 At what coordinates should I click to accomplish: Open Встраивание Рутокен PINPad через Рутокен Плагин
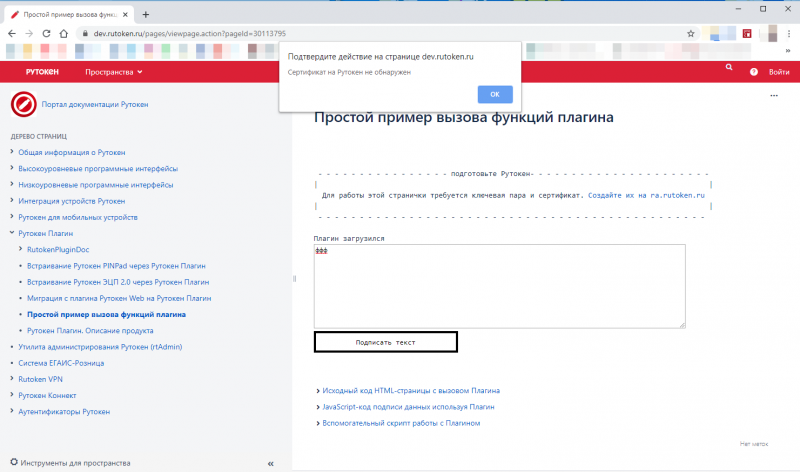point(116,266)
